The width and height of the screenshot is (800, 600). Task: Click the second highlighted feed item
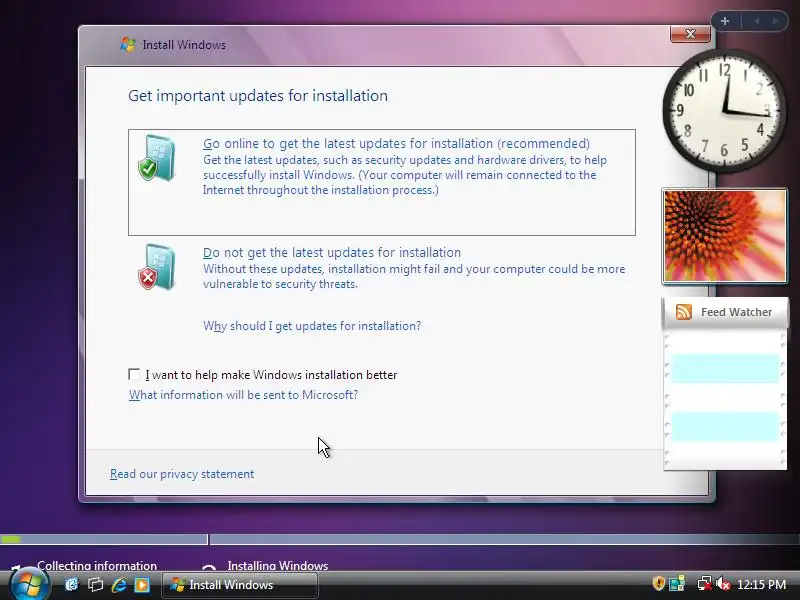[725, 426]
